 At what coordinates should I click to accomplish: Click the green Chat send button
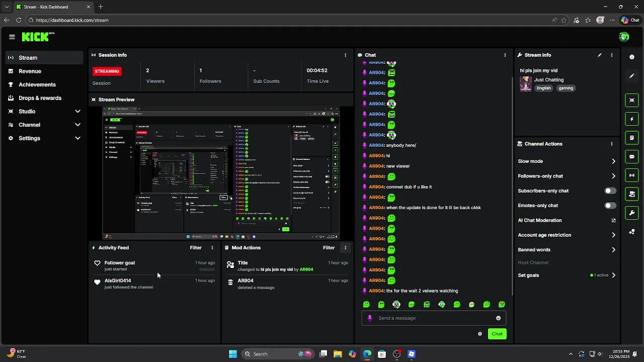[497, 334]
